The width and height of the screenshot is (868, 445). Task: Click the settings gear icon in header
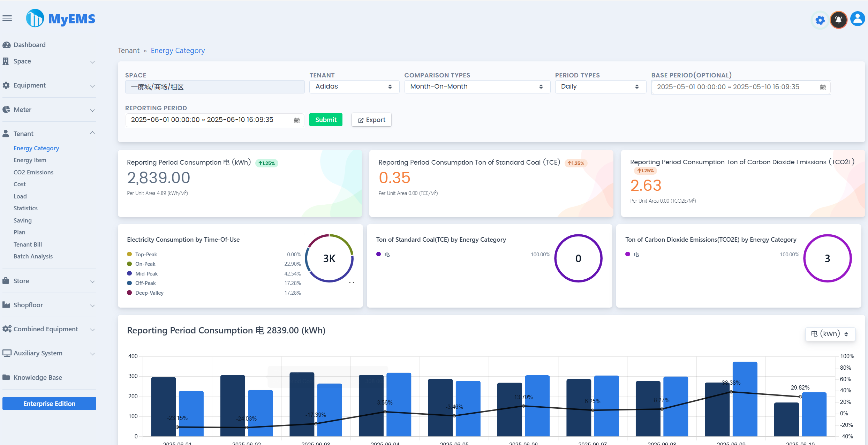point(820,20)
